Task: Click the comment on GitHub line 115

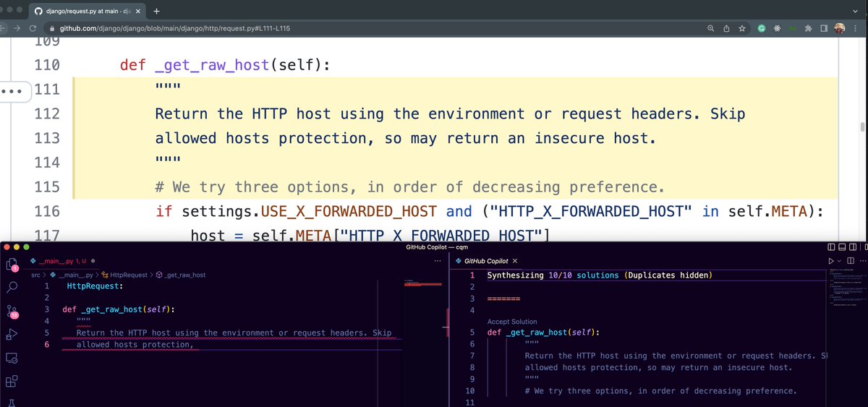Action: (409, 187)
